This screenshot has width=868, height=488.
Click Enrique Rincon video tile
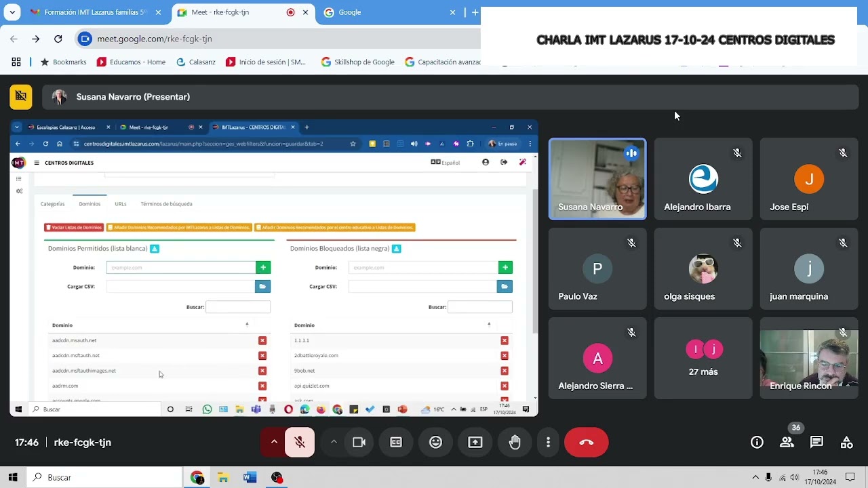click(x=809, y=358)
